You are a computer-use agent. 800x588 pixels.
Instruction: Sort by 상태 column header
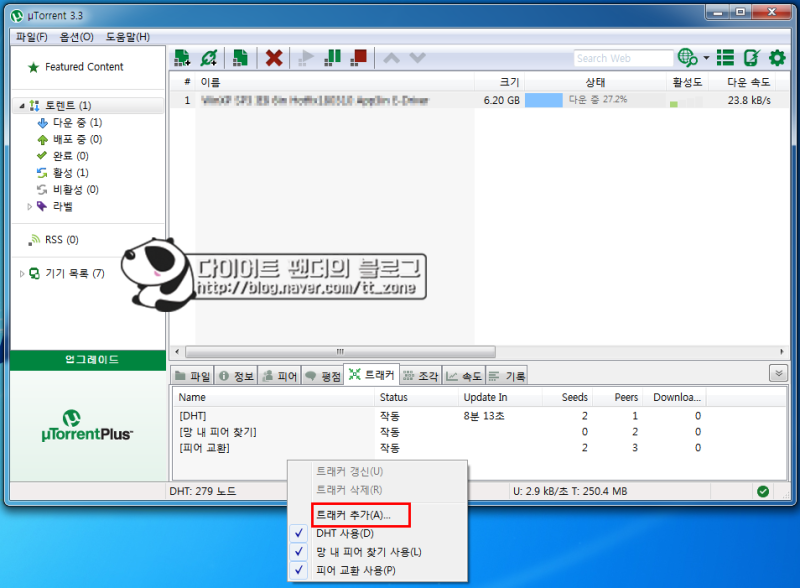tap(595, 82)
